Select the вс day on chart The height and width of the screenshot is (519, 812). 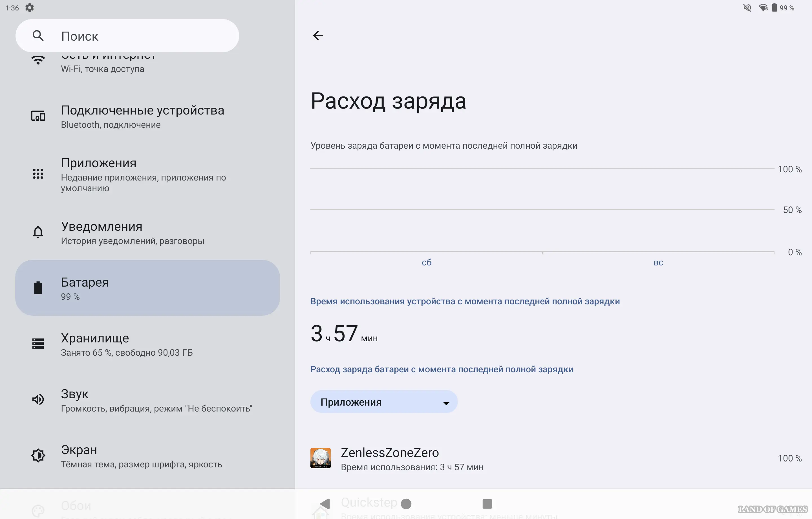658,263
